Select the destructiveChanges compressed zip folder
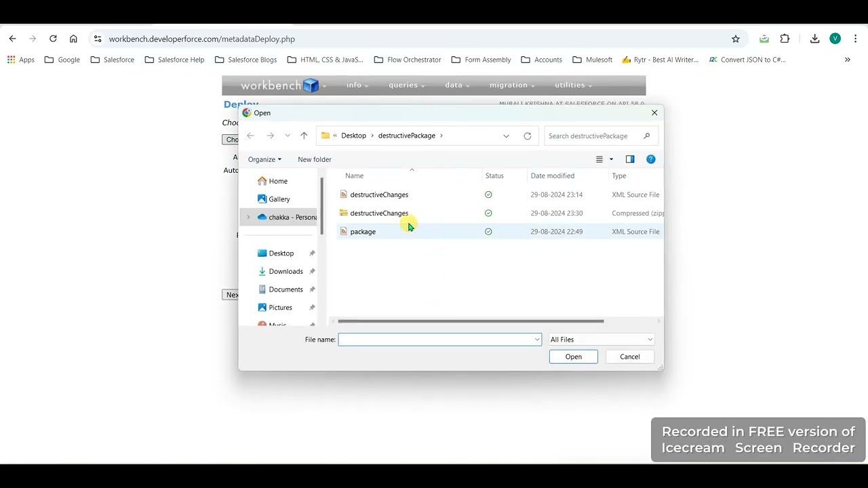The width and height of the screenshot is (868, 488). (499, 213)
